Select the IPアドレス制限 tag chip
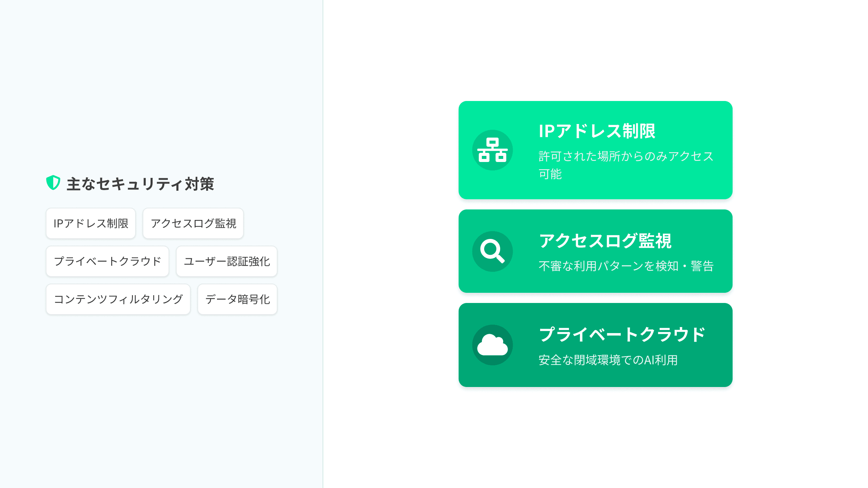 point(91,223)
